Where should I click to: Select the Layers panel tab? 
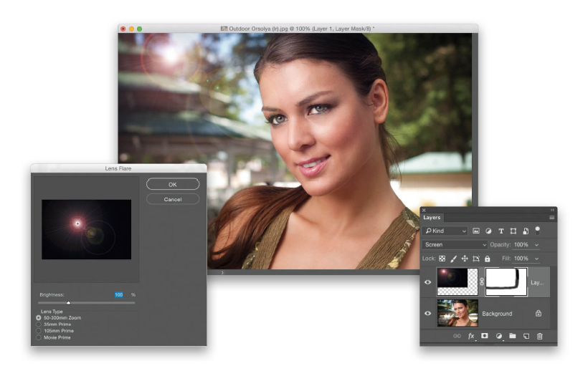click(x=432, y=218)
